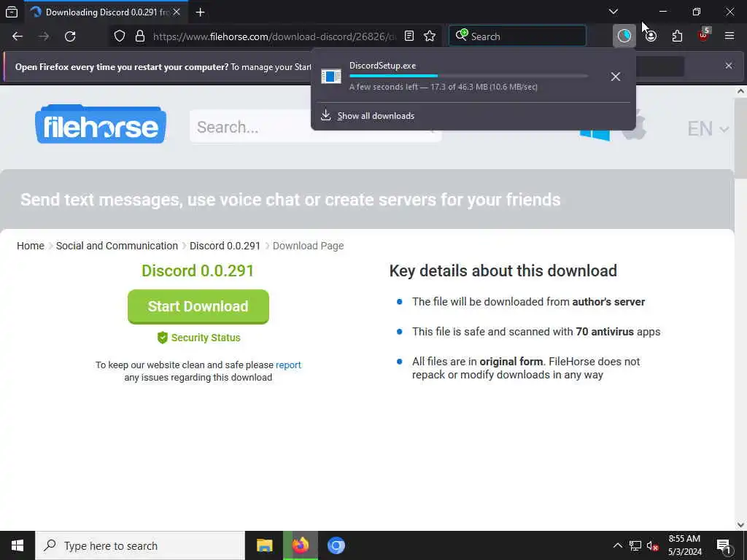
Task: Click the report link
Action: click(288, 365)
